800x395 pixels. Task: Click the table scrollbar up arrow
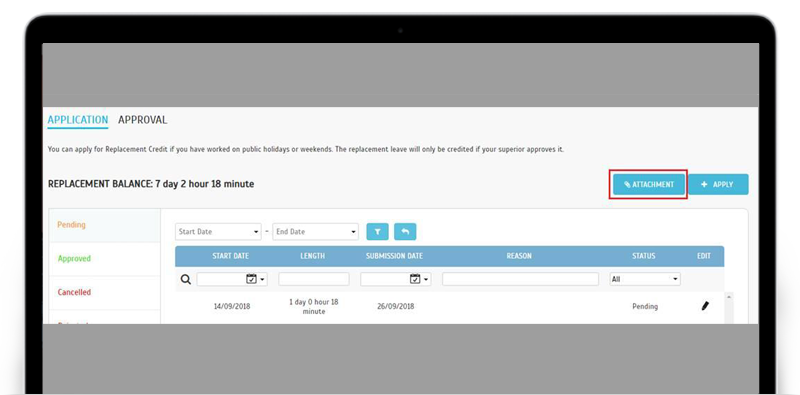tap(729, 297)
